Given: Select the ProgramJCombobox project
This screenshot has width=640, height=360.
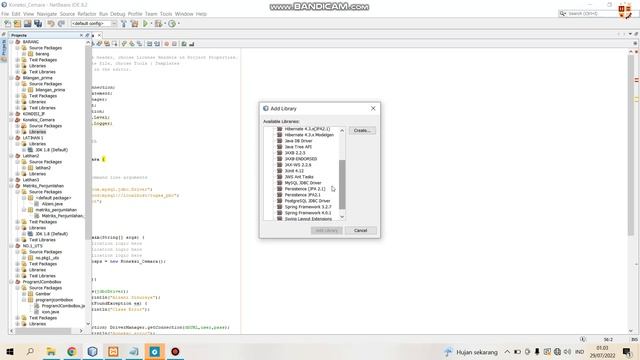Looking at the screenshot, I should click(42, 282).
